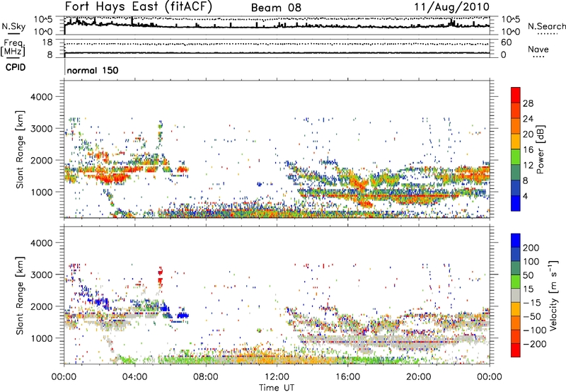Click the 'Time UT' axis title
This screenshot has width=566, height=392.
277,387
